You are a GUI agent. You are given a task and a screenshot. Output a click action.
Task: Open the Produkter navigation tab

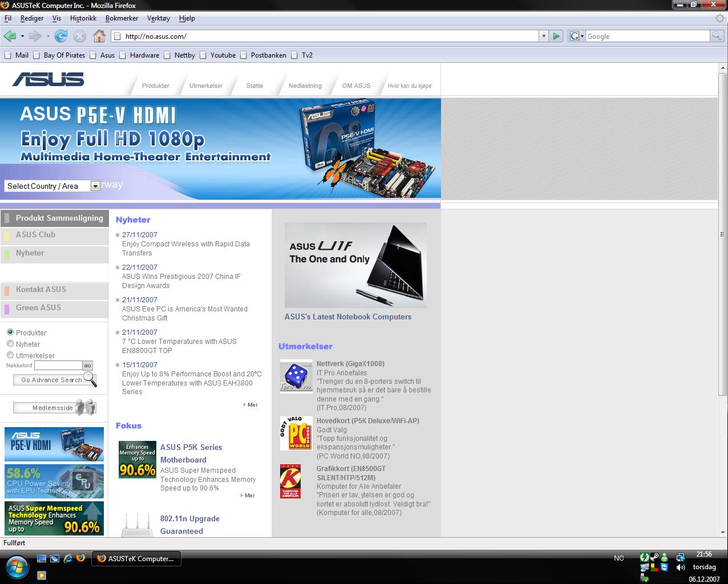(x=156, y=86)
